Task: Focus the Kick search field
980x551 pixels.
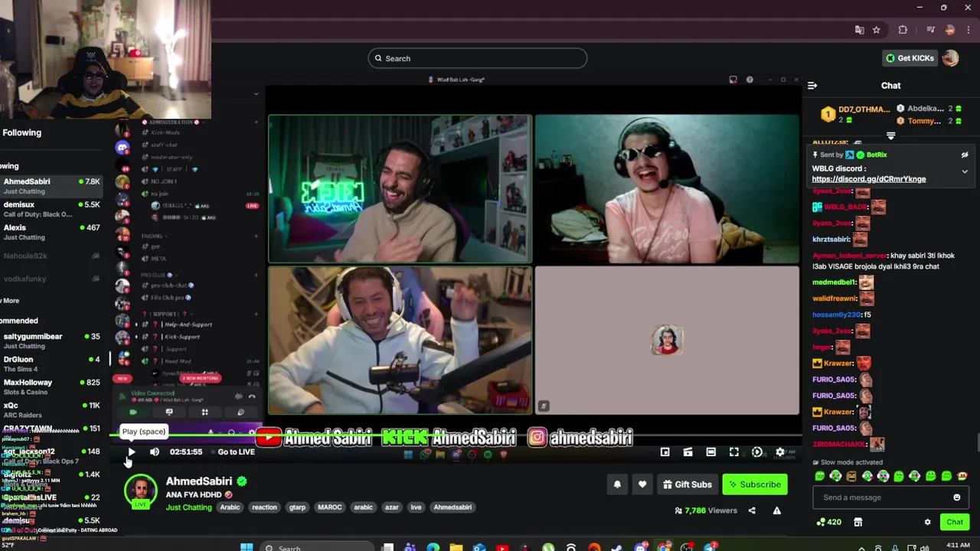Action: 478,58
